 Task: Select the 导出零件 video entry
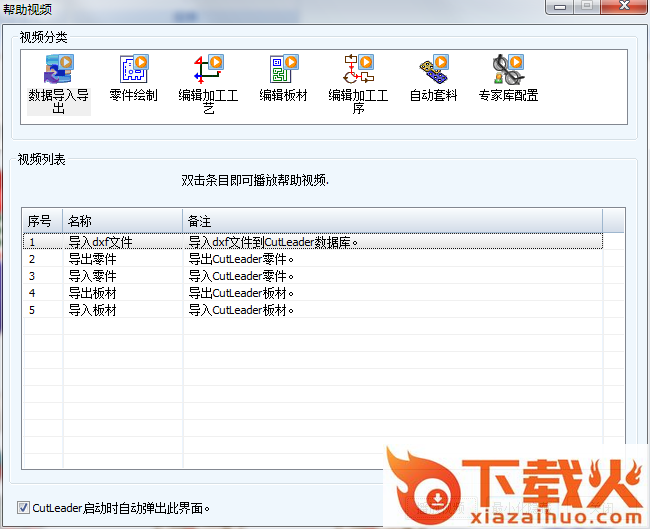92,259
